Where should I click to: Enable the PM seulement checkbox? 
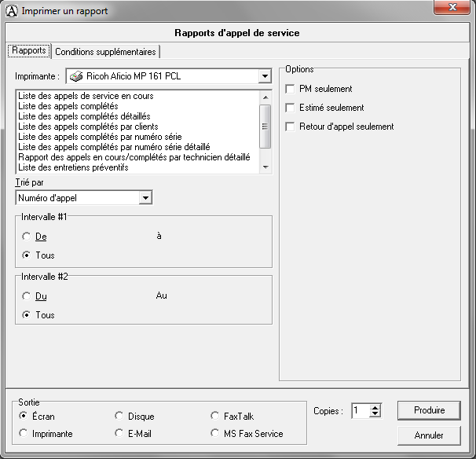click(x=290, y=89)
